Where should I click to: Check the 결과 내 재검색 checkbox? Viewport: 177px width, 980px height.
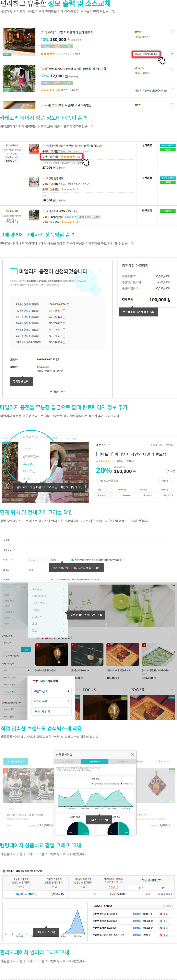click(3, 655)
